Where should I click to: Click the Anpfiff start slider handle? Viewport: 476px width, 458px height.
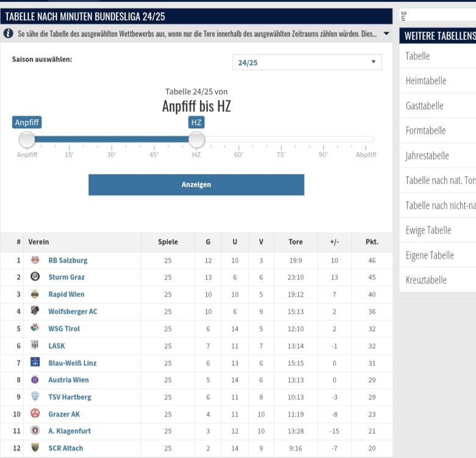27,140
